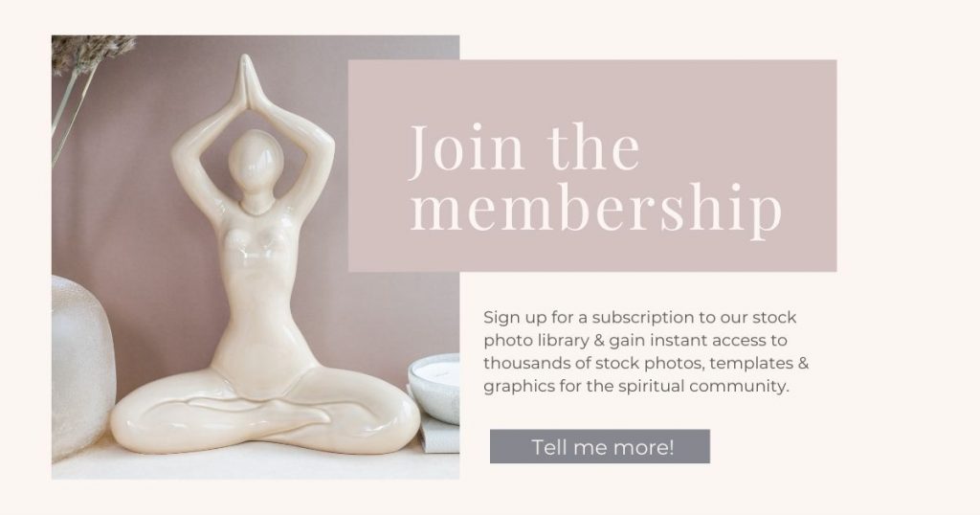Screen dimensions: 980x515
Task: Click the folded item under the candle bowl
Action: pos(440,437)
